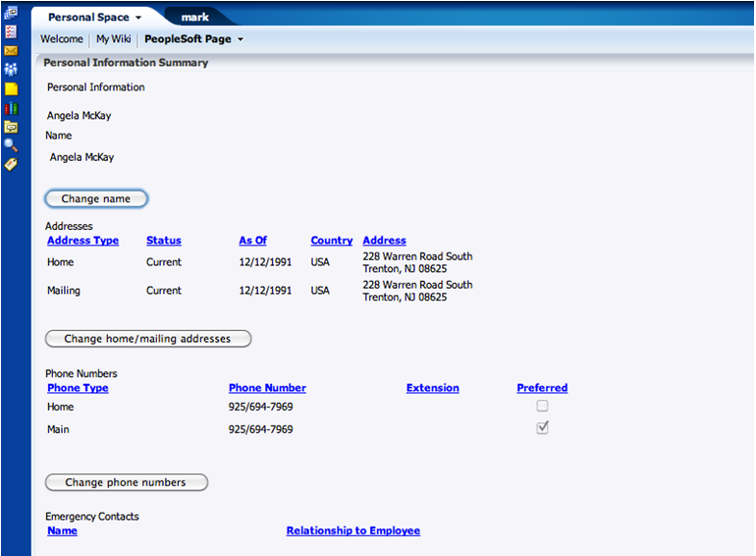Click the Change phone numbers button
This screenshot has height=556, width=756.
(x=127, y=482)
